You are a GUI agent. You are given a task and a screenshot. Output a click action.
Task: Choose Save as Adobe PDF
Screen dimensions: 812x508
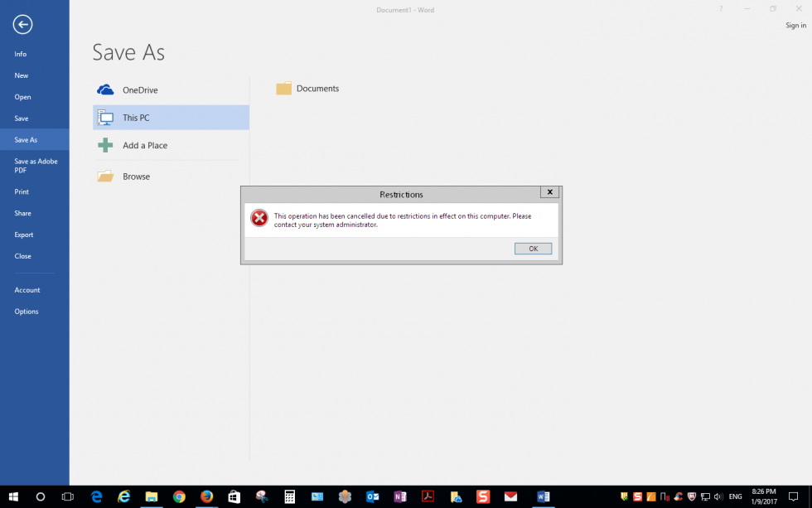36,166
